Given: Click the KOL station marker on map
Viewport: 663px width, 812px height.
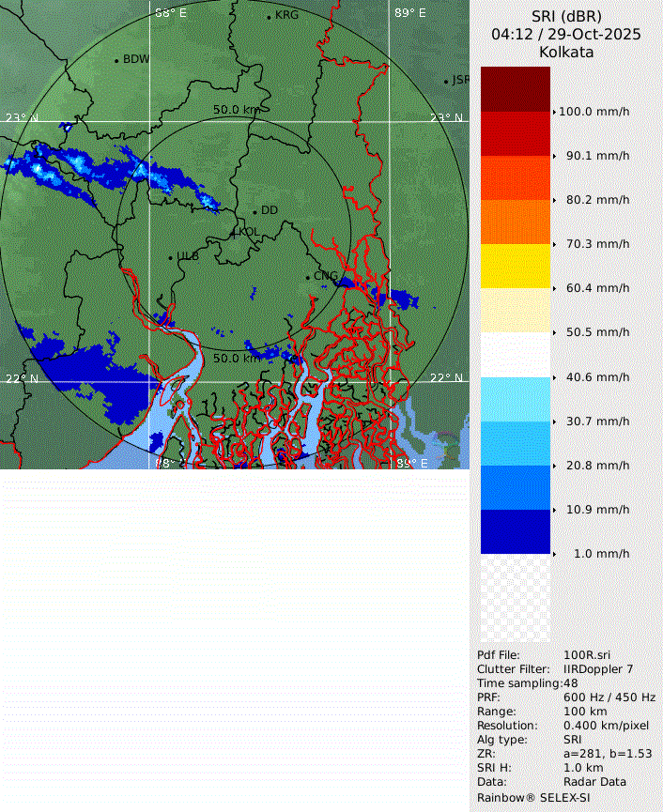Looking at the screenshot, I should [234, 232].
